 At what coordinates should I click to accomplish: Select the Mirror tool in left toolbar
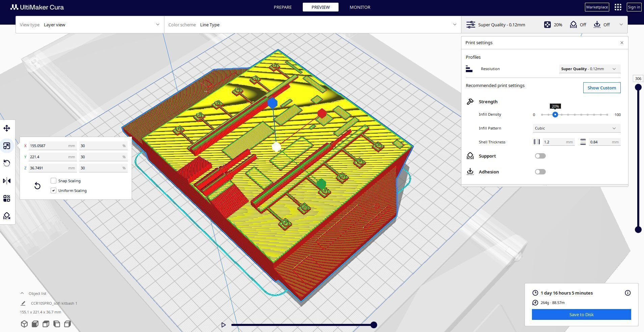pyautogui.click(x=7, y=181)
